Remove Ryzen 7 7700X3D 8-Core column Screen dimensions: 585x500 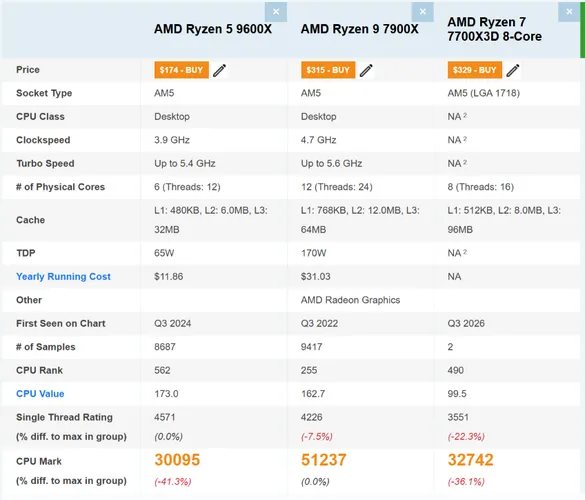[569, 12]
